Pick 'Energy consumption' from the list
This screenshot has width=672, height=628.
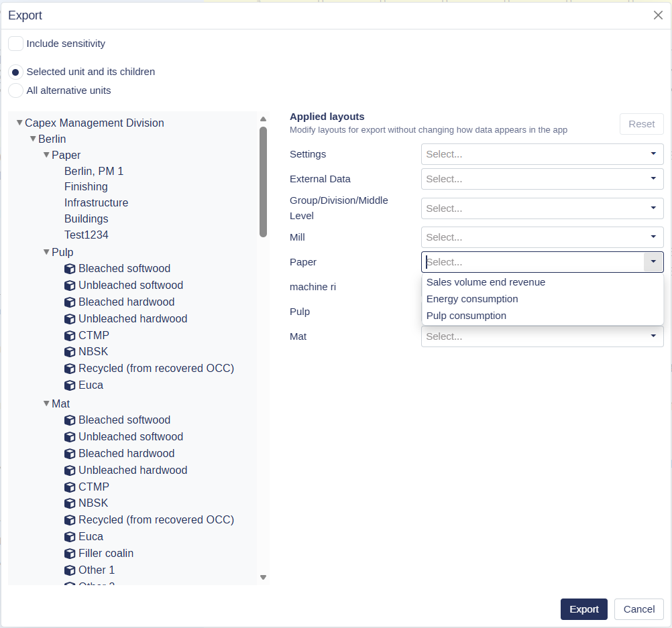coord(472,299)
